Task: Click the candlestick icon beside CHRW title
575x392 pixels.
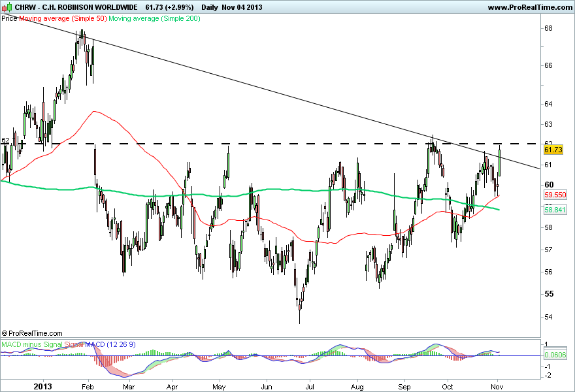Action: click(7, 7)
